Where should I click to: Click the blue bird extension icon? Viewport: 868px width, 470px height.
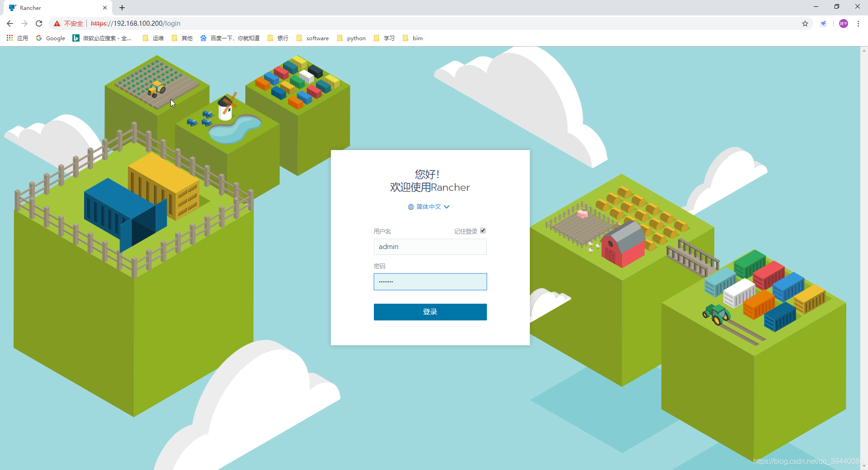[x=824, y=23]
